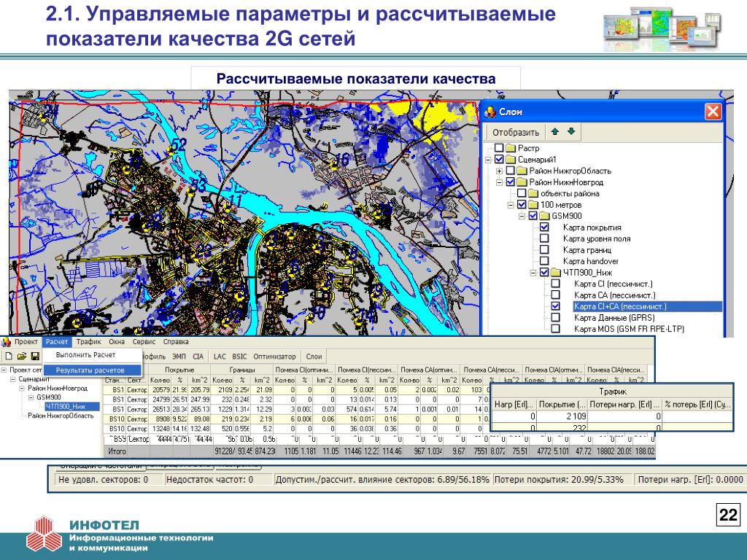Click the Отобразить button in Слои
This screenshot has width=747, height=560.
coord(516,132)
